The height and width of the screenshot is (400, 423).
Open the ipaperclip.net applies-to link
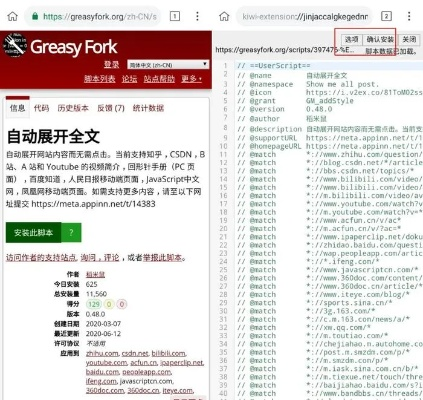(182, 363)
